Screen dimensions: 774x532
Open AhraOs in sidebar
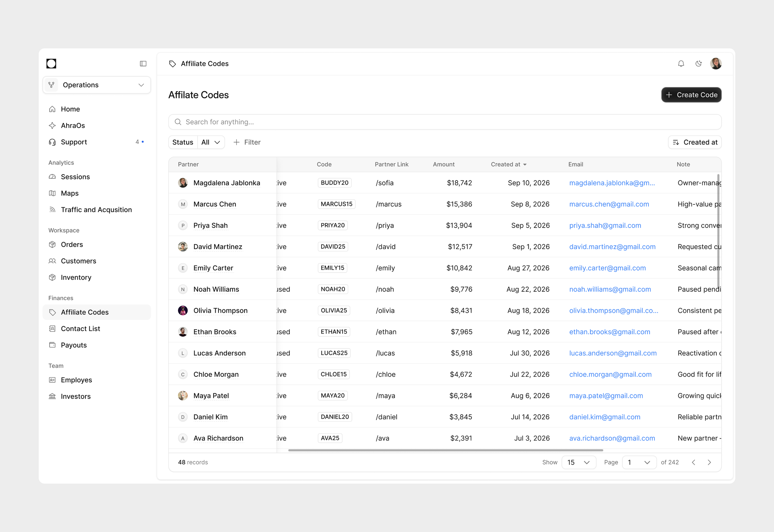pos(97,126)
